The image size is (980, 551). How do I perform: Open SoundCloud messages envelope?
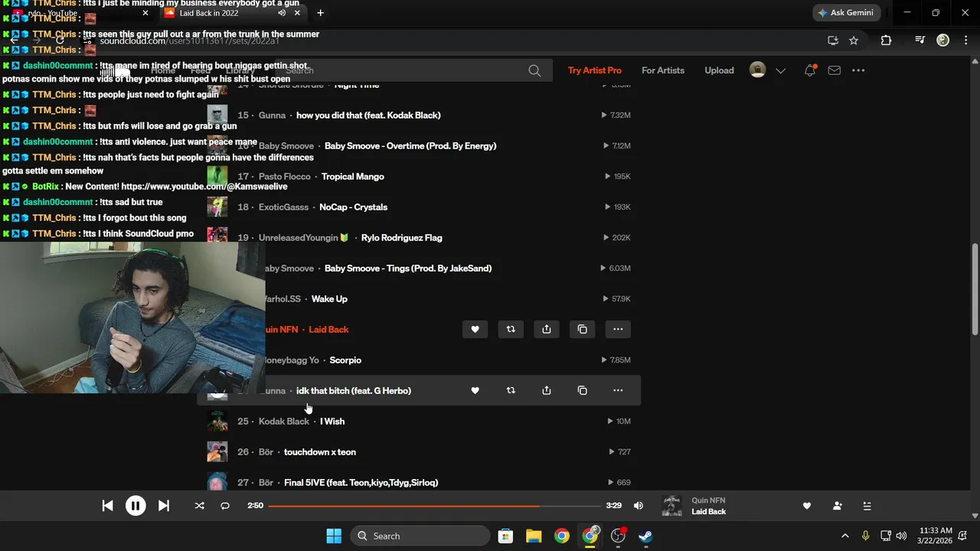click(x=835, y=70)
